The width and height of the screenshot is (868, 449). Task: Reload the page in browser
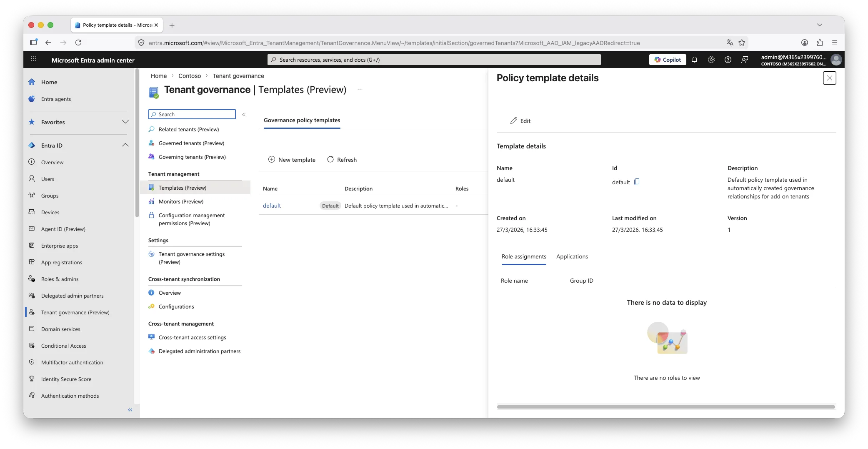78,43
